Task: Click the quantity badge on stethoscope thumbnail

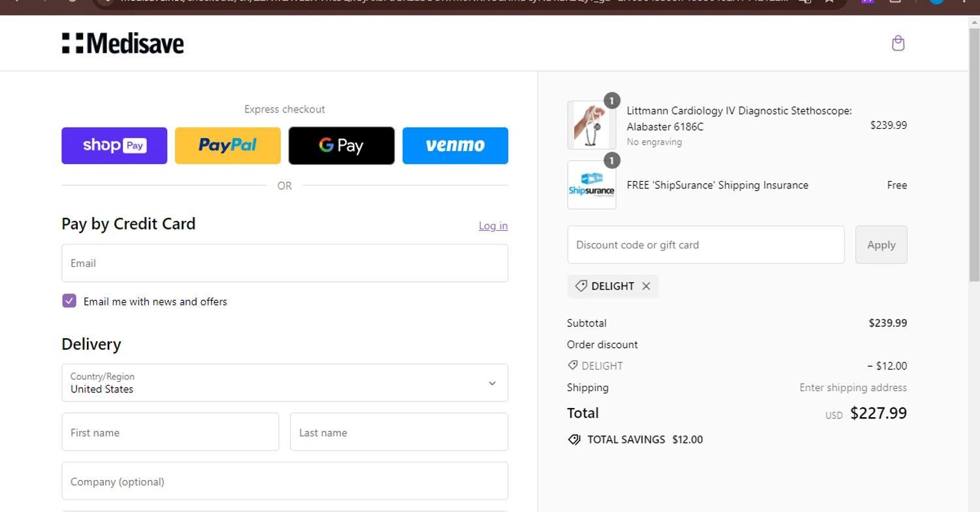Action: click(612, 101)
